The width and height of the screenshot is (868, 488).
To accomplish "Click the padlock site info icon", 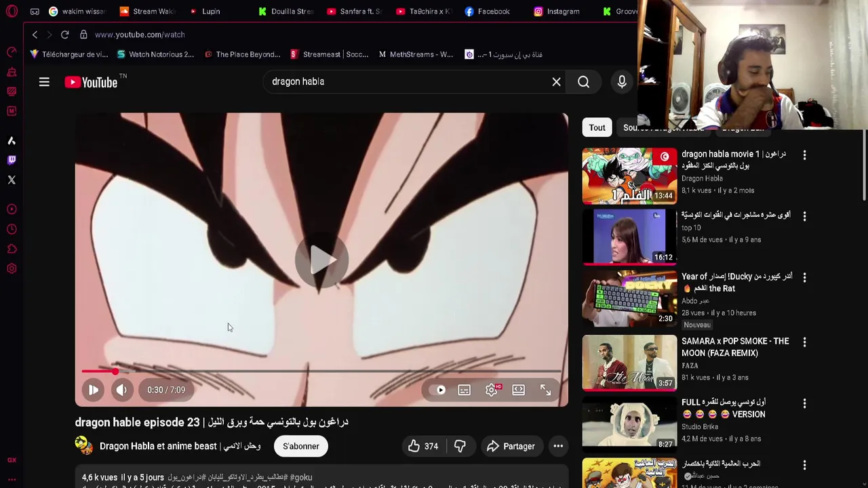I will coord(83,35).
